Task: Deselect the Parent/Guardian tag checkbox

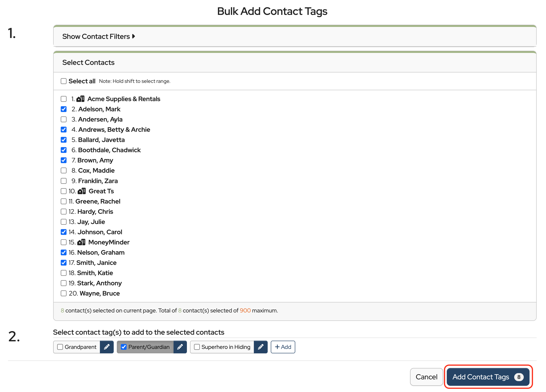Action: pos(123,347)
